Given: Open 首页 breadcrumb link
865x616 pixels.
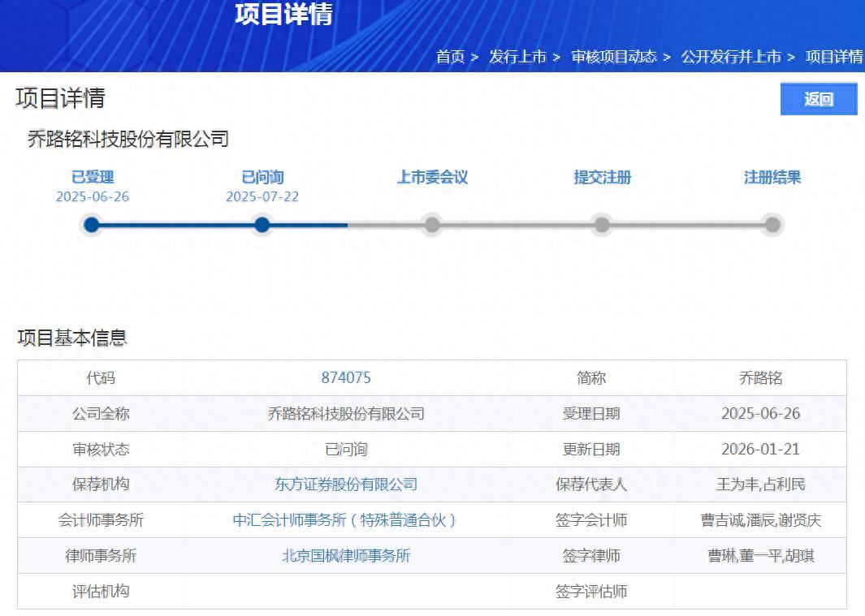Looking at the screenshot, I should pos(450,57).
